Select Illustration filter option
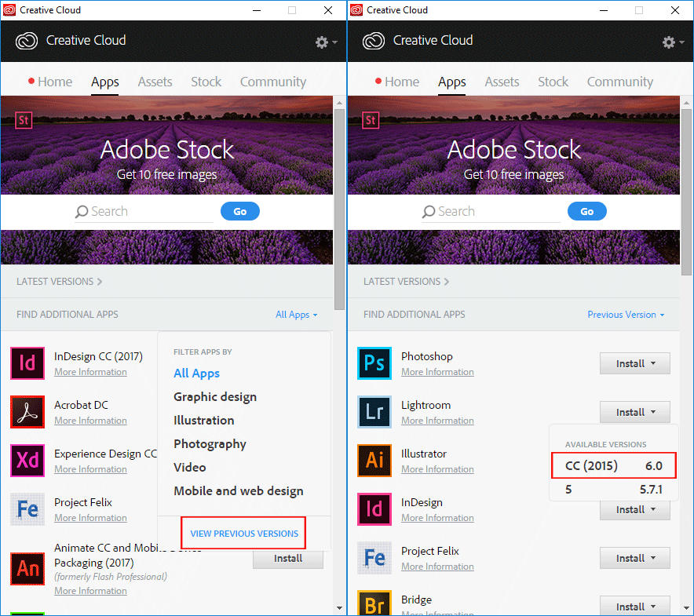The width and height of the screenshot is (694, 616). click(x=204, y=421)
